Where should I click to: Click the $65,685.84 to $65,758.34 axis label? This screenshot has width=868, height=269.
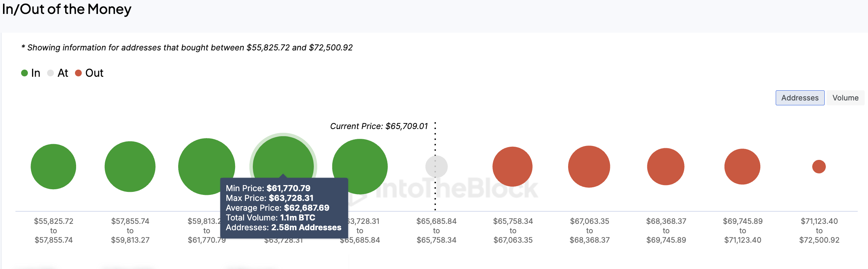[x=436, y=231]
